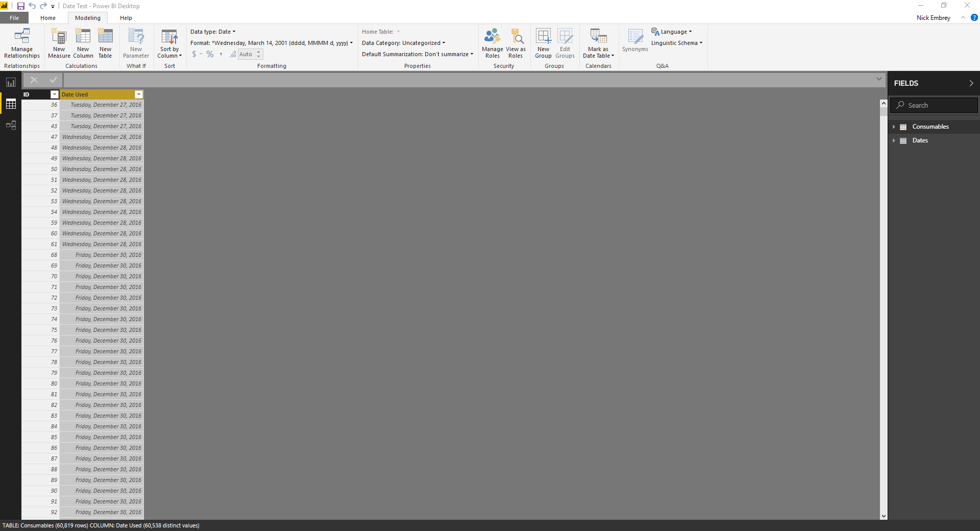This screenshot has height=531, width=980.
Task: Switch to Data view
Action: click(11, 104)
